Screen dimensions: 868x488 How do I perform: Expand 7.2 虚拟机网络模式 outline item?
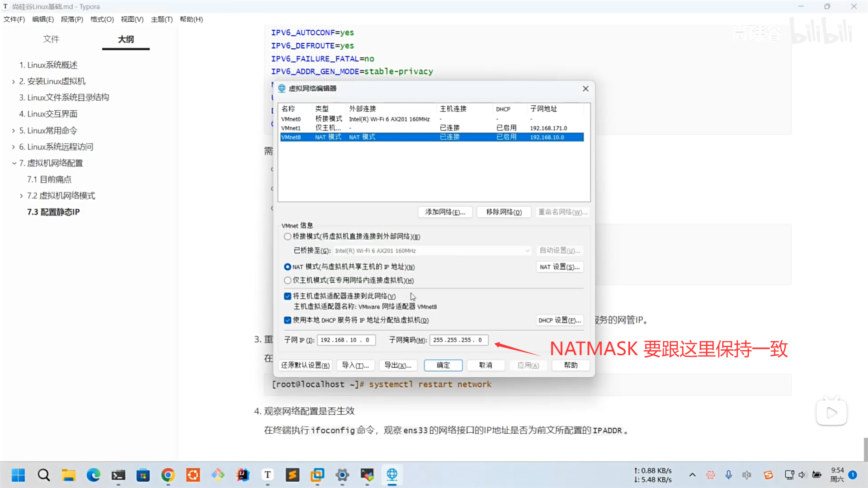pyautogui.click(x=21, y=196)
